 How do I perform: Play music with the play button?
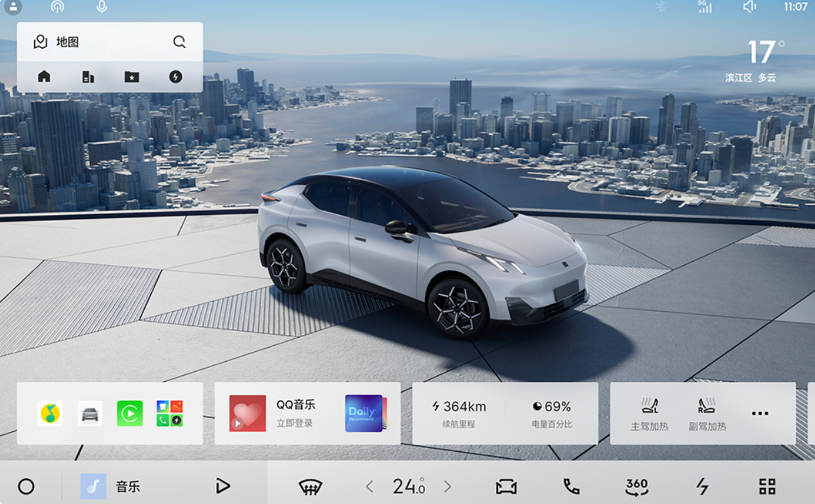[x=222, y=485]
